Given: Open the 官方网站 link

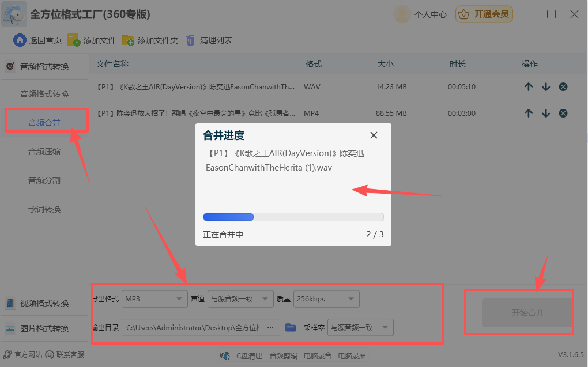Looking at the screenshot, I should pos(24,355).
